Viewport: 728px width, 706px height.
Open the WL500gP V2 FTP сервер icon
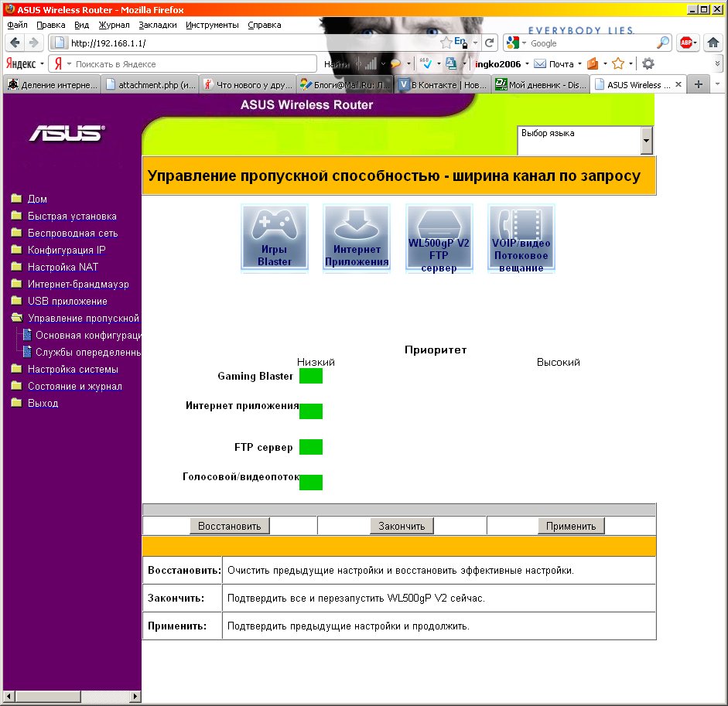tap(439, 238)
